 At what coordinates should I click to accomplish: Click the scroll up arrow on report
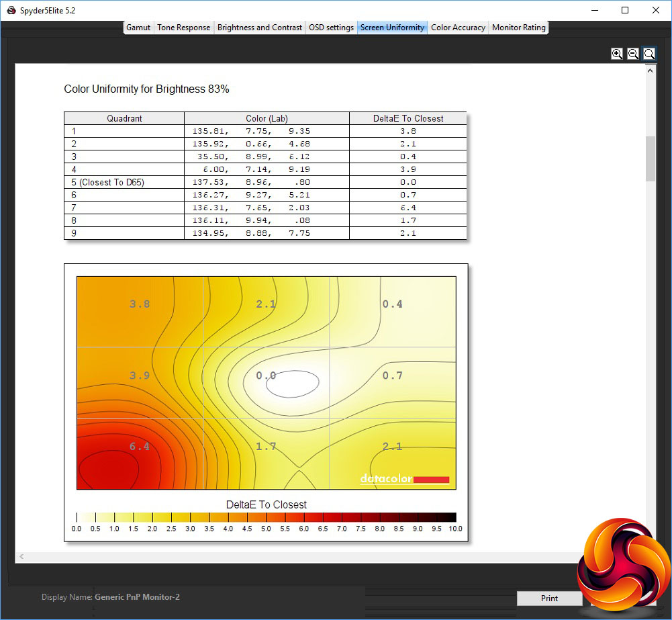(650, 71)
